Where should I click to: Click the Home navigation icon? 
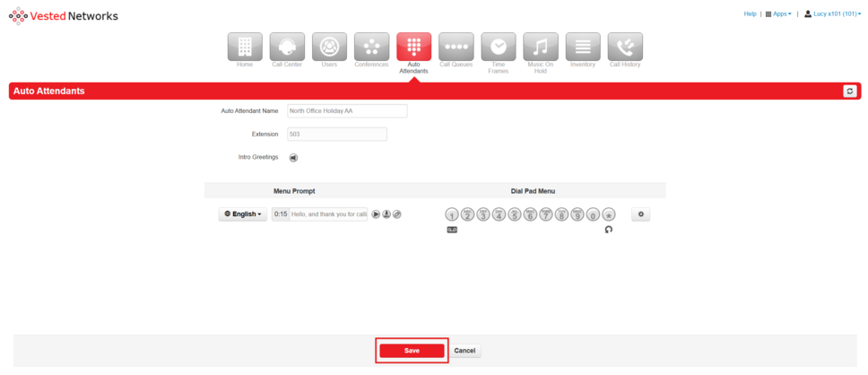245,48
